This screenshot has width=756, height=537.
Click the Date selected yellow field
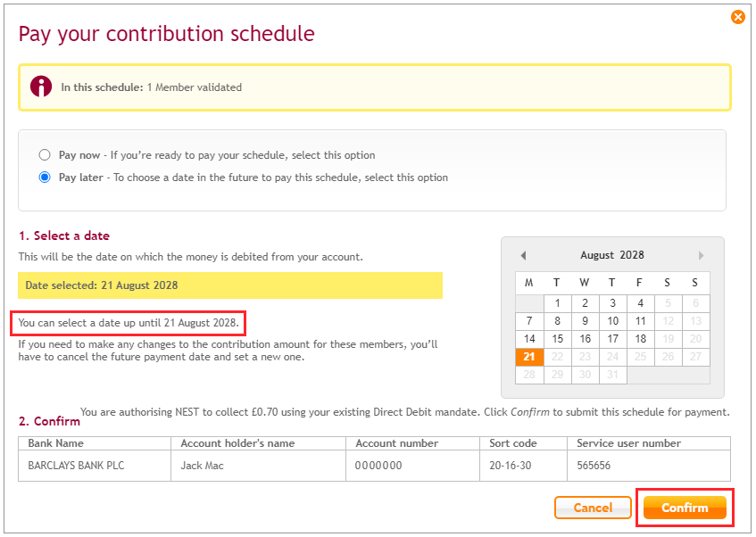(230, 285)
